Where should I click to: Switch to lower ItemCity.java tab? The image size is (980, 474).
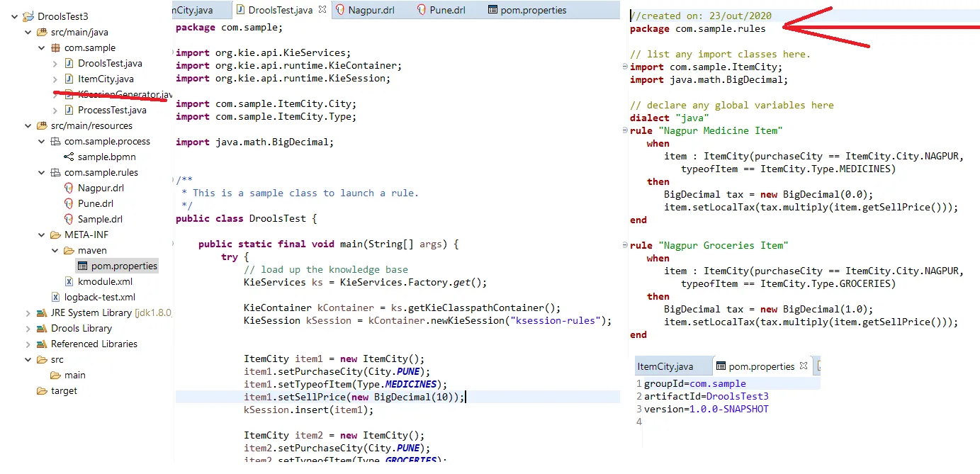tap(665, 366)
